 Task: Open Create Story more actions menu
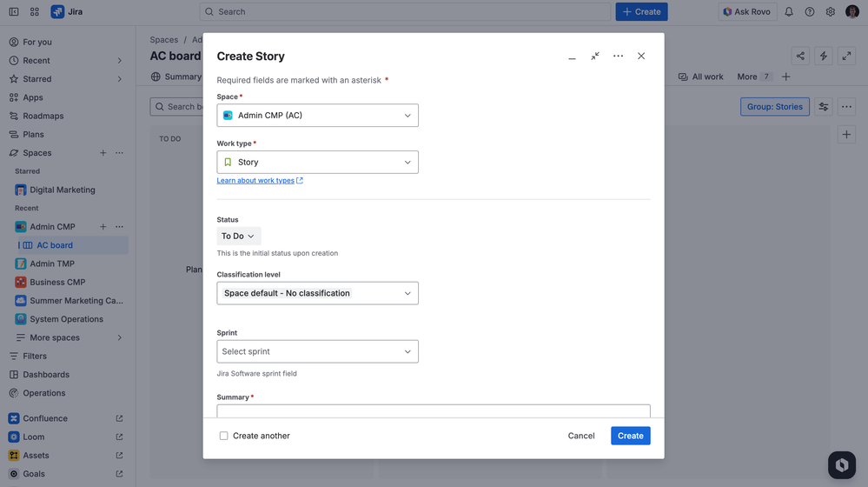pyautogui.click(x=618, y=56)
